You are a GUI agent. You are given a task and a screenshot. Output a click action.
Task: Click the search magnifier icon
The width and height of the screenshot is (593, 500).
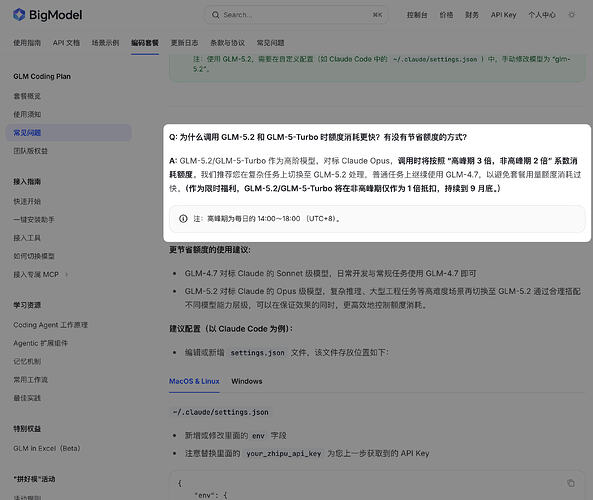(216, 15)
